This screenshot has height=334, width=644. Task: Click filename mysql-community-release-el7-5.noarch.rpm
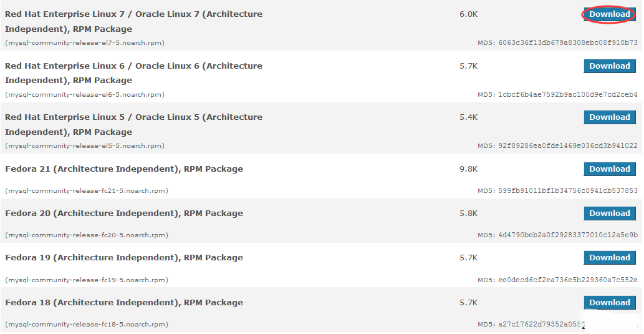tap(85, 43)
